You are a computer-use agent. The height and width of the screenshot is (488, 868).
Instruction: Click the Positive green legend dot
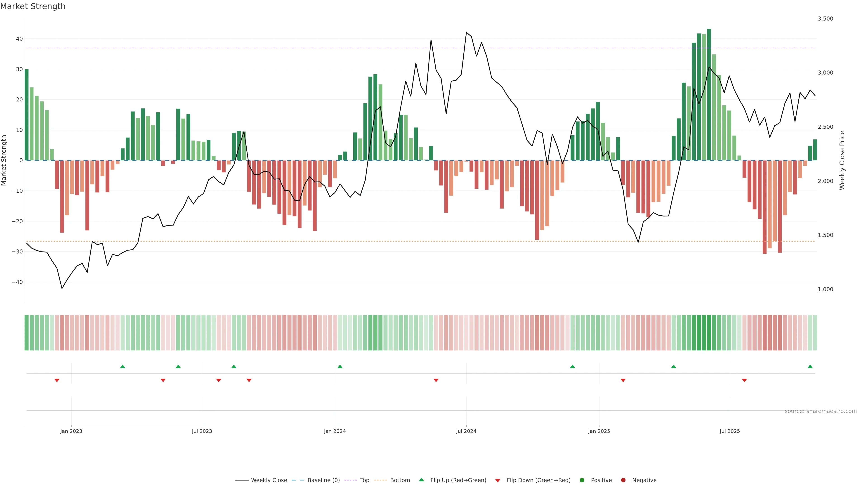(582, 480)
